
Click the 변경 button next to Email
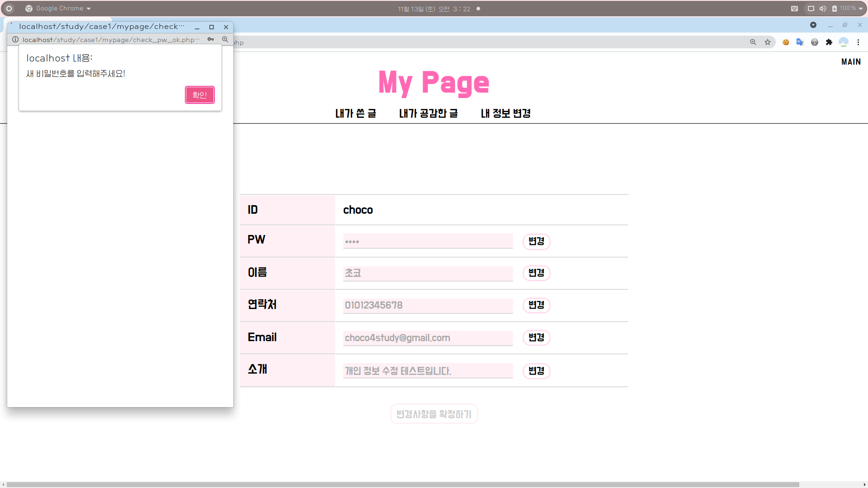tap(536, 338)
